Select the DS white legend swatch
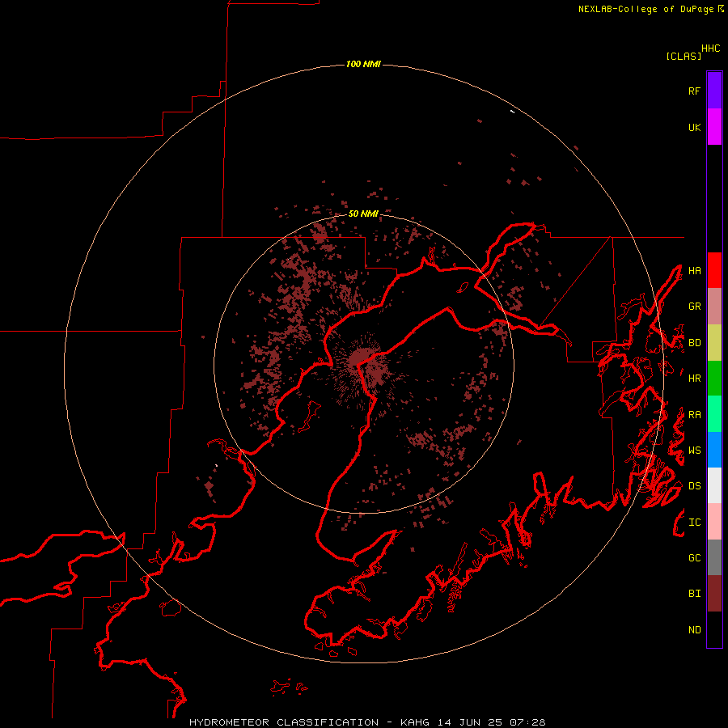Image resolution: width=728 pixels, height=728 pixels. 714,485
